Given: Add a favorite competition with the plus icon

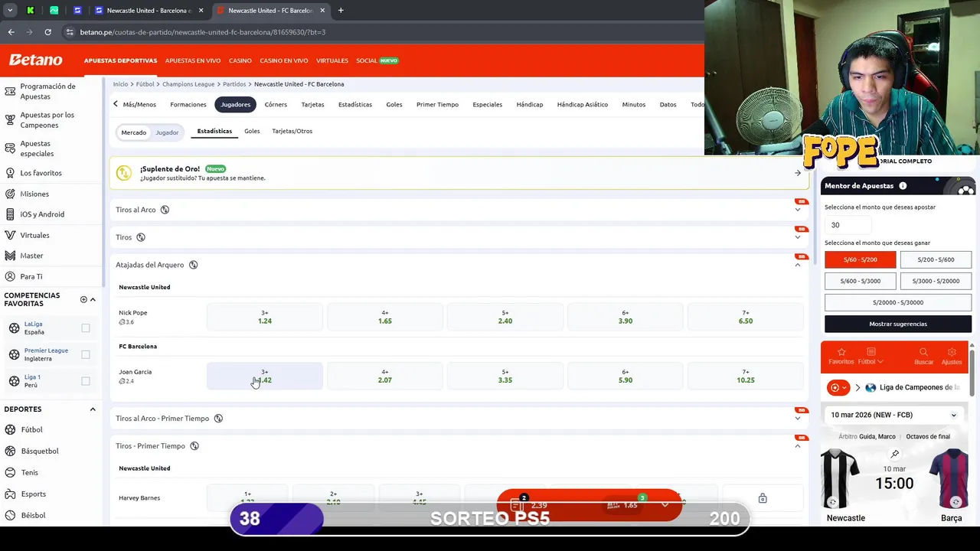Looking at the screenshot, I should point(83,299).
